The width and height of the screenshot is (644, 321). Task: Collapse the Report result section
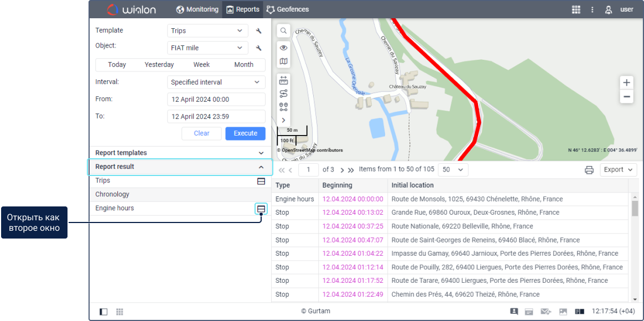pyautogui.click(x=180, y=167)
